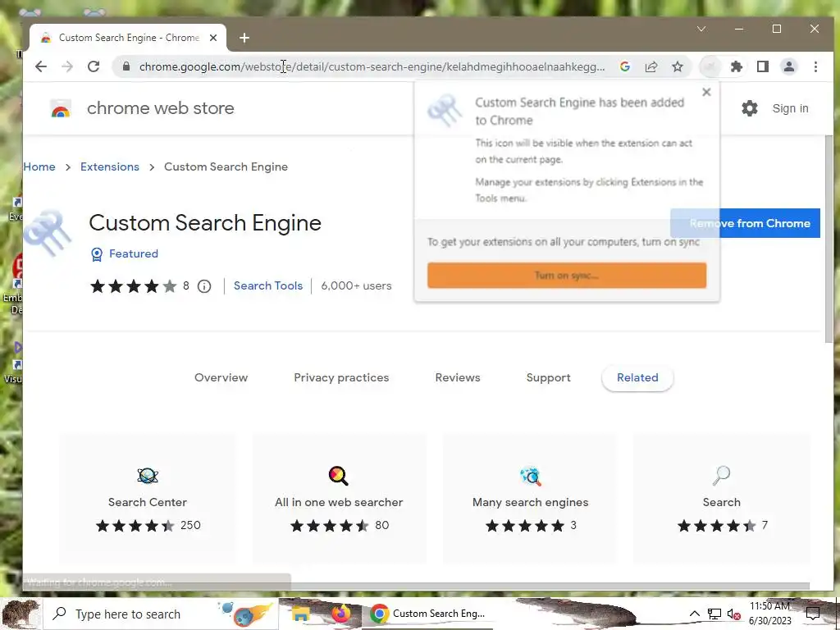This screenshot has height=630, width=840.
Task: Open File Explorer from taskbar
Action: [300, 614]
